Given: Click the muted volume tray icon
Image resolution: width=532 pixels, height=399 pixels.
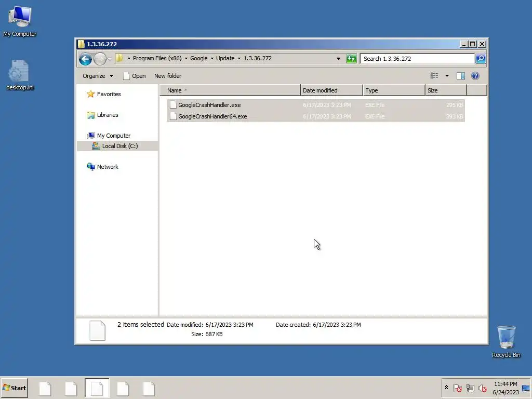Looking at the screenshot, I should 483,388.
